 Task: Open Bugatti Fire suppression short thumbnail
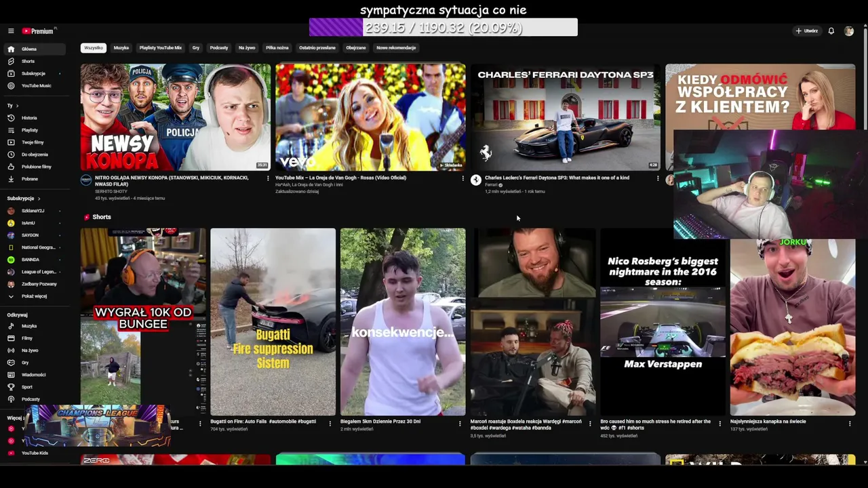click(x=273, y=321)
